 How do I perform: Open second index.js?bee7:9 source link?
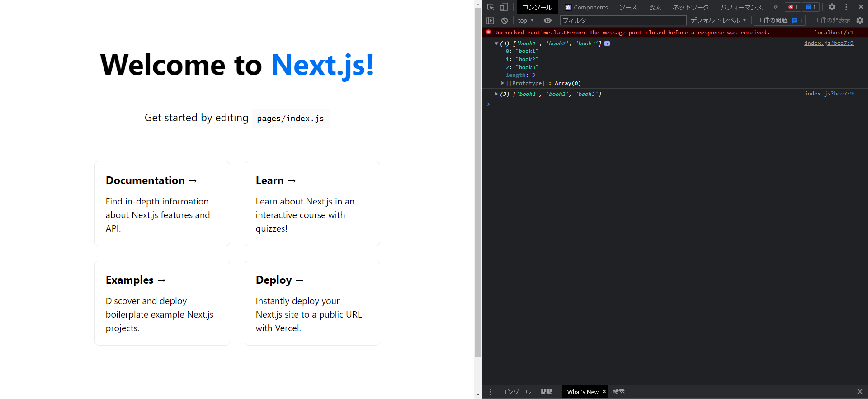point(829,94)
